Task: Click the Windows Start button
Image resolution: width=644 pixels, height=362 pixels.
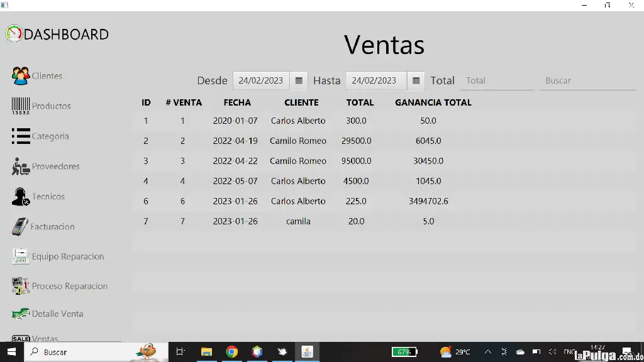Action: 11,352
